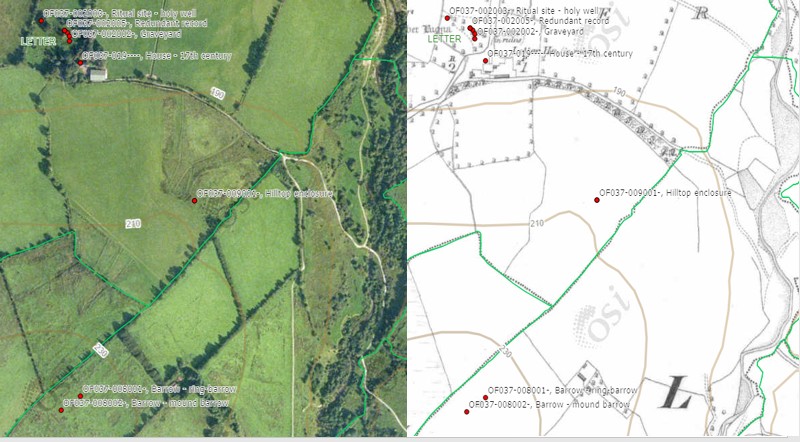Select the mound barrow red dot on aerial imagery
This screenshot has width=800, height=442.
(x=61, y=410)
